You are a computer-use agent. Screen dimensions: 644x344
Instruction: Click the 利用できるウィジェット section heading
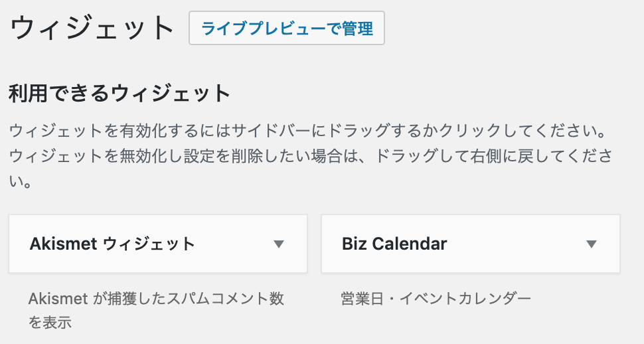point(120,94)
